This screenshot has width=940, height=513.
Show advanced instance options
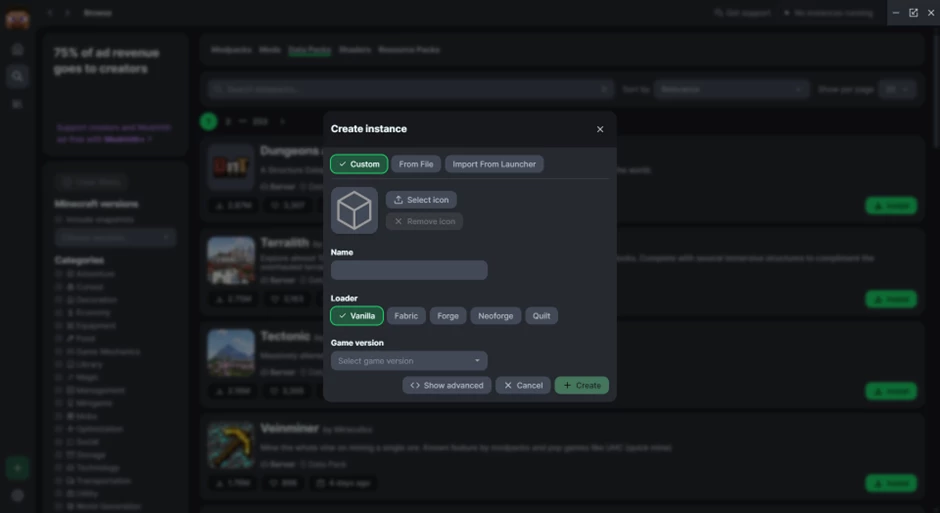pos(446,385)
